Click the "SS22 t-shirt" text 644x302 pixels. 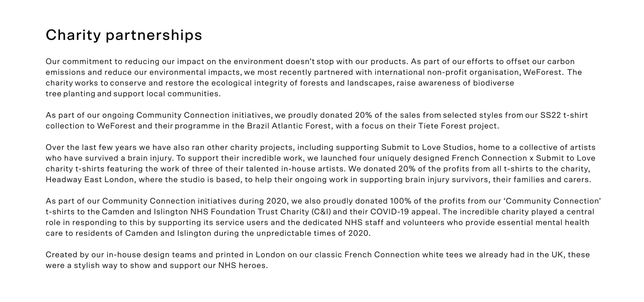pyautogui.click(x=564, y=115)
